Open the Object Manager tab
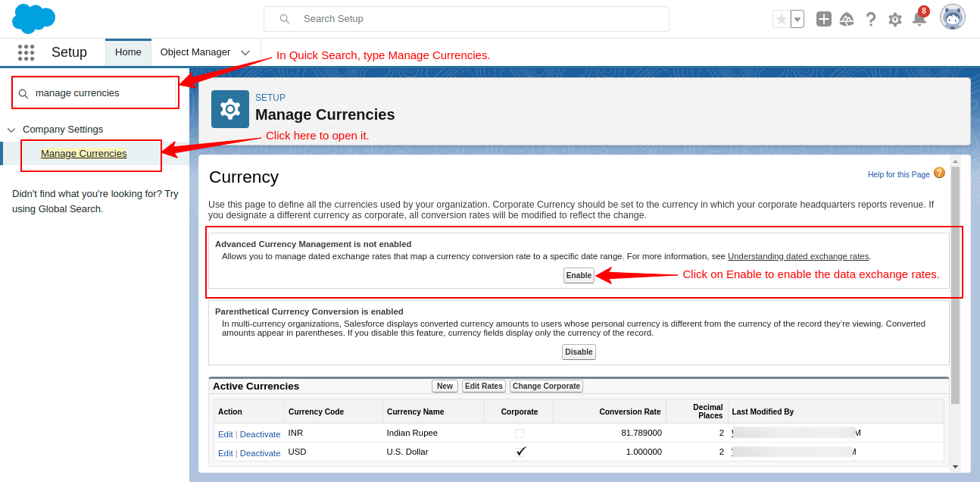This screenshot has width=980, height=482. coord(195,52)
